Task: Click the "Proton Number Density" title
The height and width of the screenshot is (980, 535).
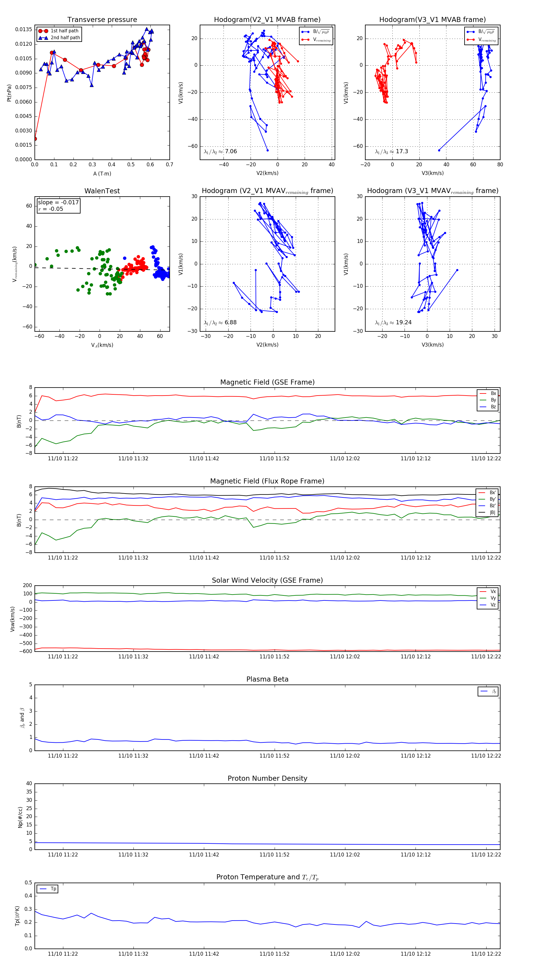Action: 267,778
